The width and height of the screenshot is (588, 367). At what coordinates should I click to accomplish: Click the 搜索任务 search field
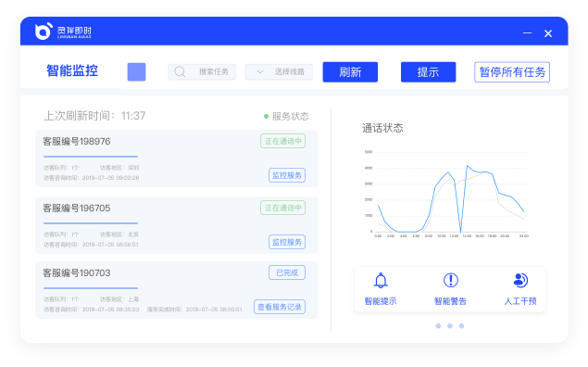(202, 71)
